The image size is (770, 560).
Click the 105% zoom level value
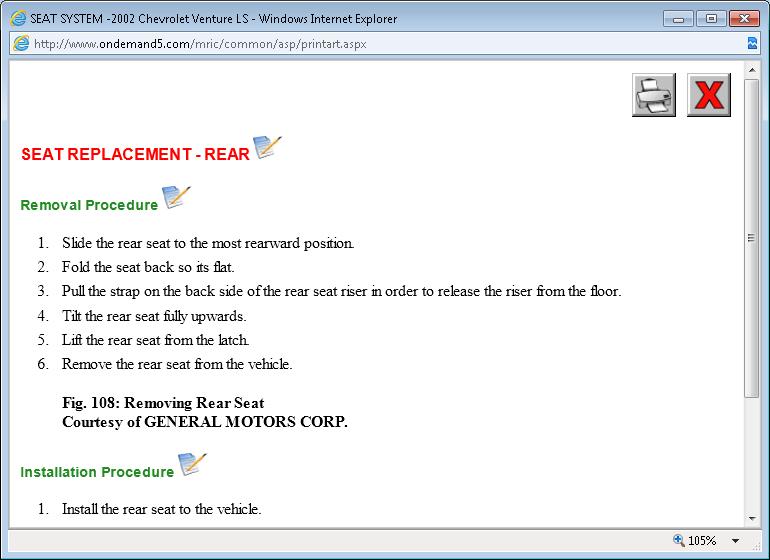702,541
